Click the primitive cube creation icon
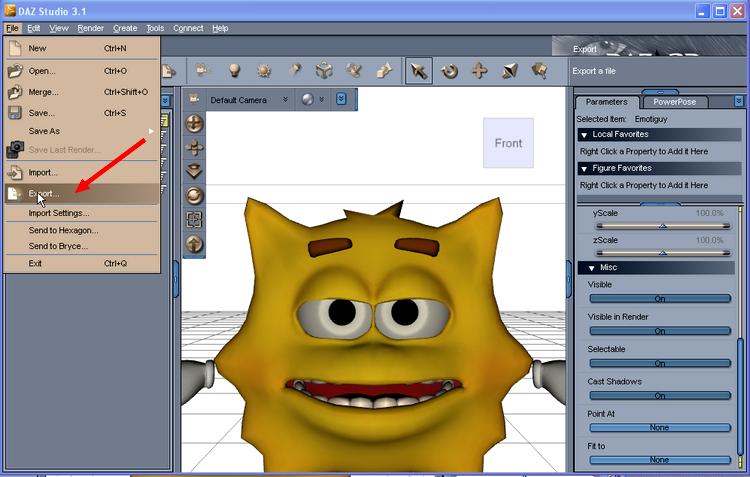750x477 pixels. (x=324, y=71)
